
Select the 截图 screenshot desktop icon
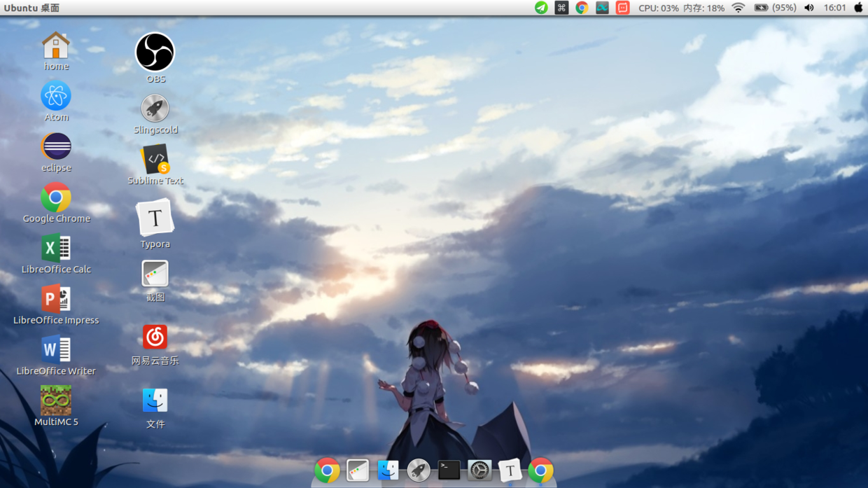point(155,274)
